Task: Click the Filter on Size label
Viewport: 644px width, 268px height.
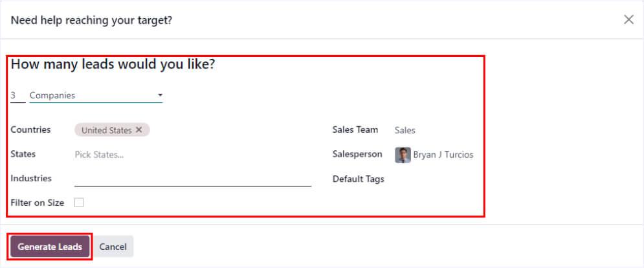Action: click(37, 203)
